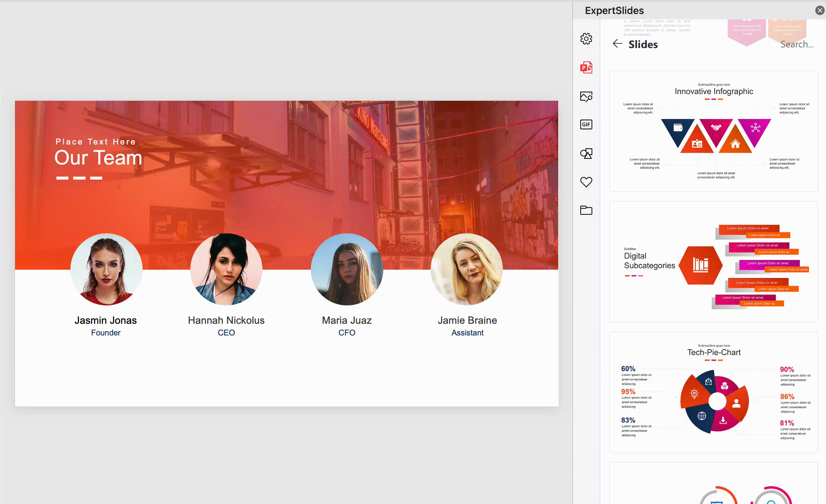The width and height of the screenshot is (826, 504).
Task: Select the Assistant role label
Action: (x=467, y=333)
